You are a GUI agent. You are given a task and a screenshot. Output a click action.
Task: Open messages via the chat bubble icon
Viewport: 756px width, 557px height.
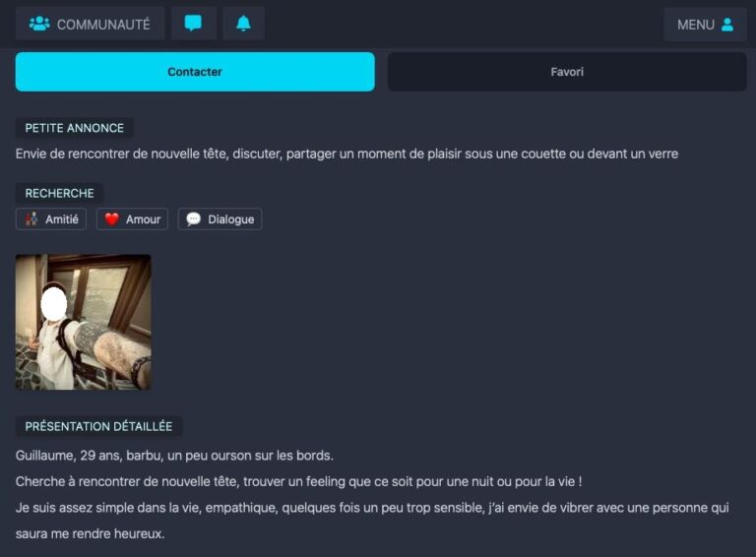click(193, 24)
